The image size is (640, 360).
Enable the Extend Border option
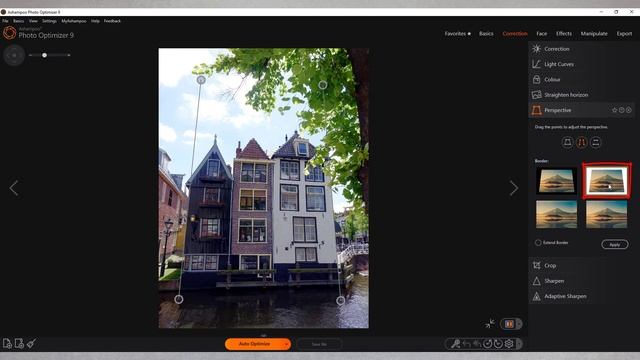pos(538,243)
